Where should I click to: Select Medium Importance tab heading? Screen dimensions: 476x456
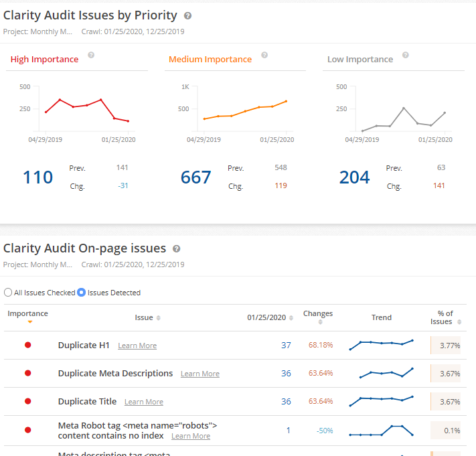coord(210,59)
